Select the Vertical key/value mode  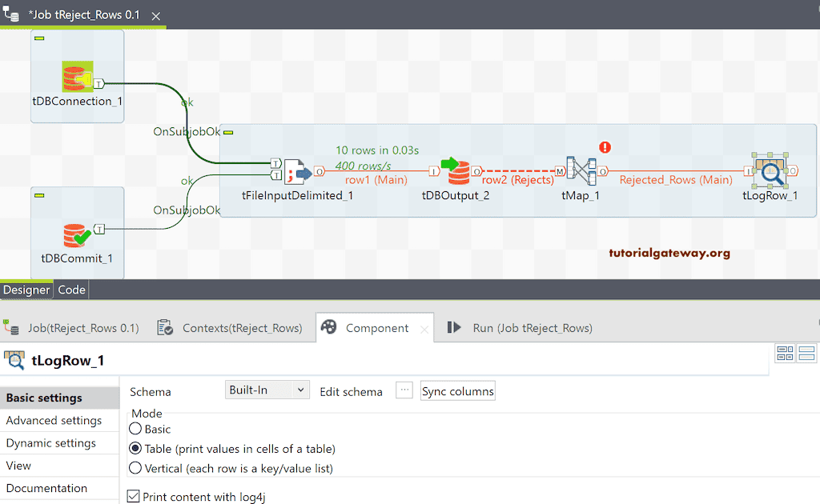[x=135, y=468]
